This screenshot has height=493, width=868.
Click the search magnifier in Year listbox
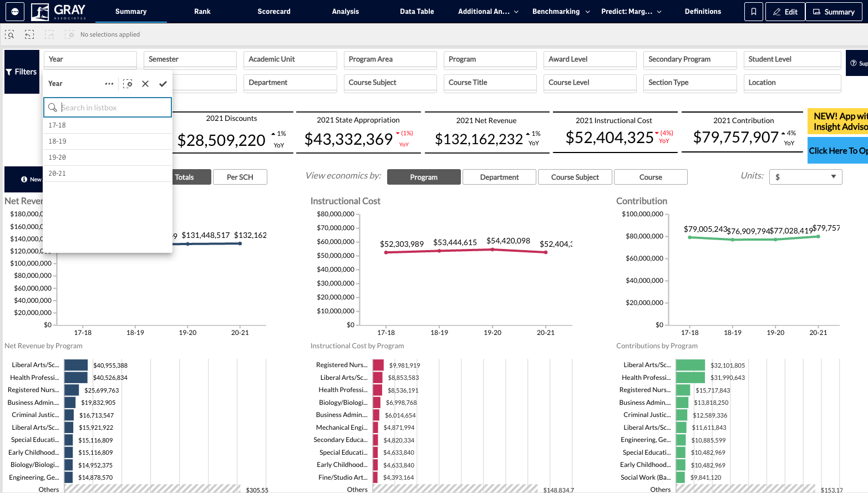point(53,108)
